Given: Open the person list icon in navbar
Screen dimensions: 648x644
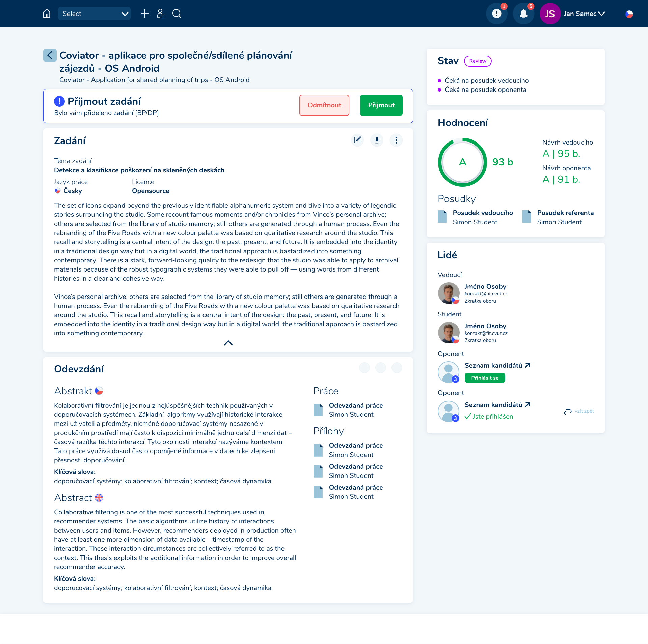Looking at the screenshot, I should coord(161,14).
